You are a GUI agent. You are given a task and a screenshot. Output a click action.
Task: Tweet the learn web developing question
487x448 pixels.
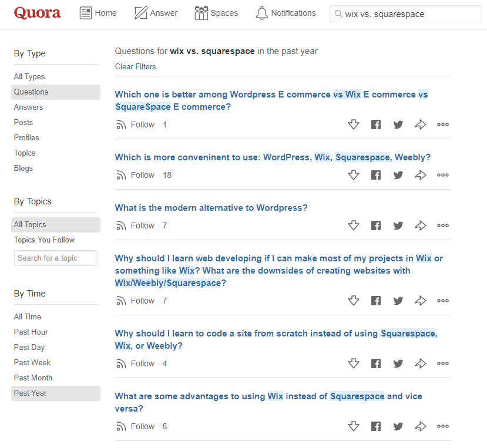(x=398, y=301)
